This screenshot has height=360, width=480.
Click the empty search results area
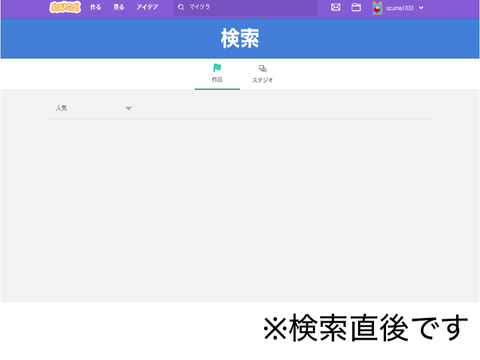coord(240,210)
